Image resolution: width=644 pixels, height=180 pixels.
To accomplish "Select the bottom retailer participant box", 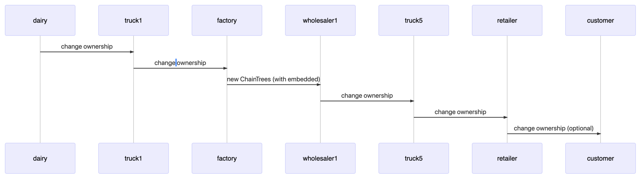I will [x=507, y=158].
